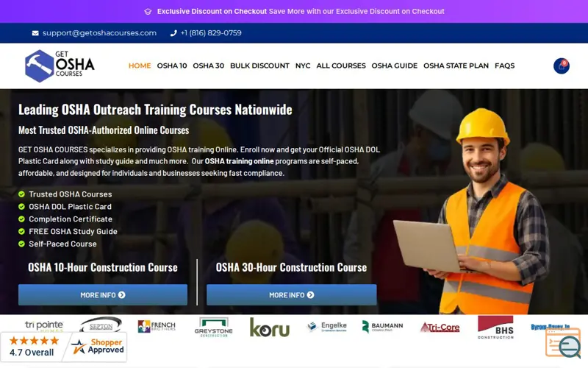Click the +1 (816) 829-0759 phone link
Screen dimensions: 588x368
(211, 33)
